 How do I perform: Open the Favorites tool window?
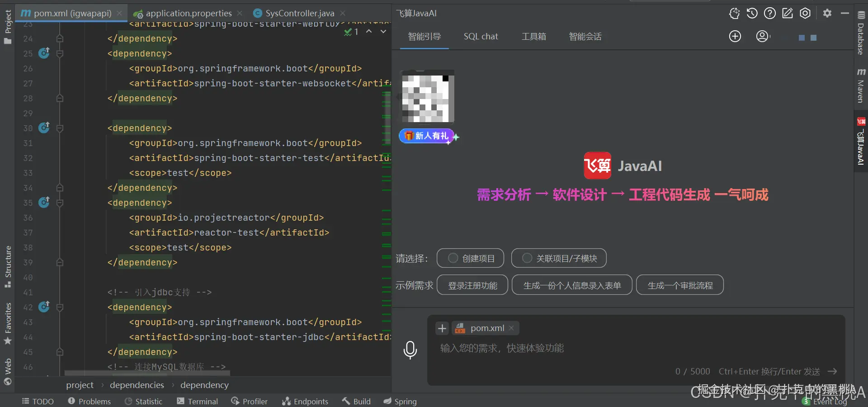pos(8,323)
